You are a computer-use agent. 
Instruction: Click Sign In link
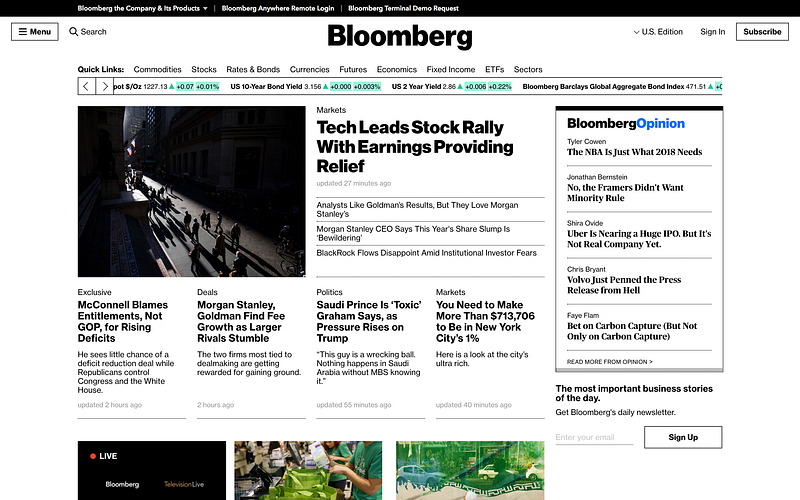pyautogui.click(x=712, y=32)
